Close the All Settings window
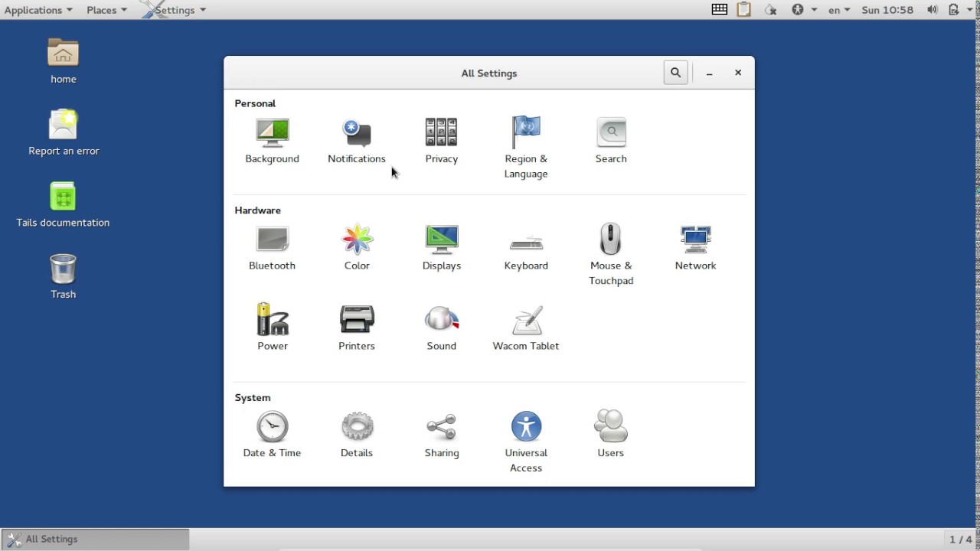 tap(738, 73)
